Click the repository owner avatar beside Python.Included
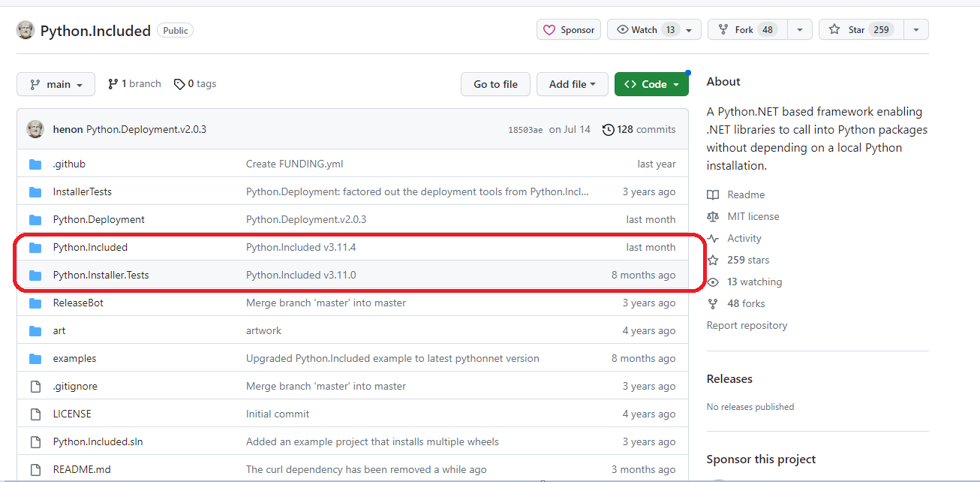Image resolution: width=980 pixels, height=482 pixels. click(x=26, y=30)
